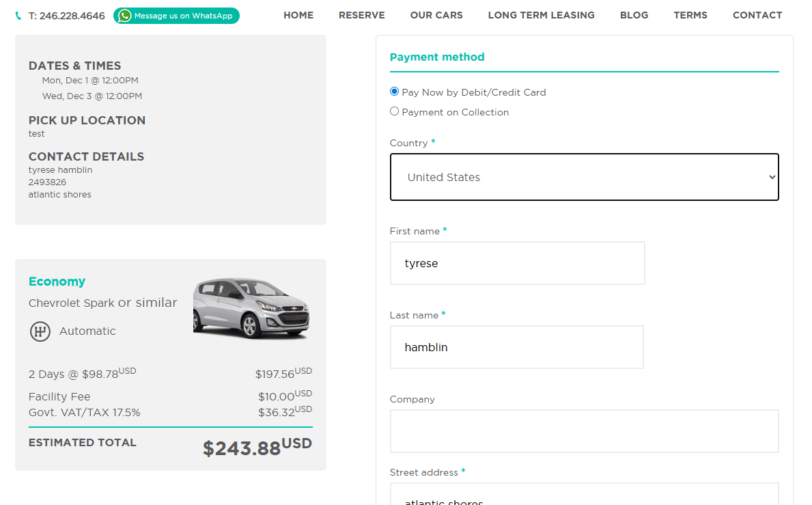Open the Terms page

(x=690, y=15)
